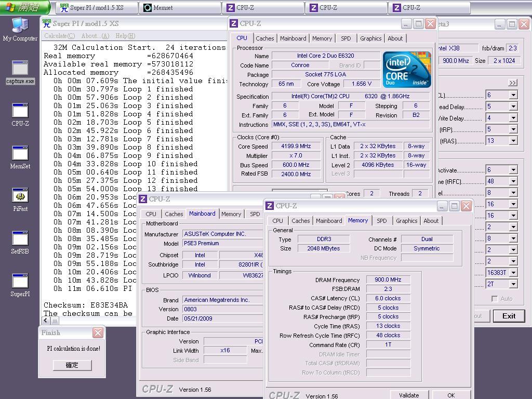The width and height of the screenshot is (532, 399).
Task: Expand MemSet >> button
Action: click(512, 83)
